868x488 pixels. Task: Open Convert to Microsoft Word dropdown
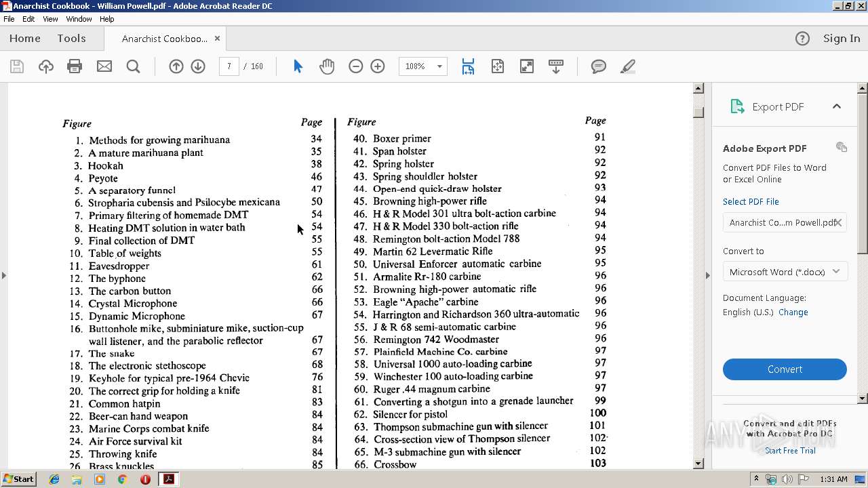[785, 272]
